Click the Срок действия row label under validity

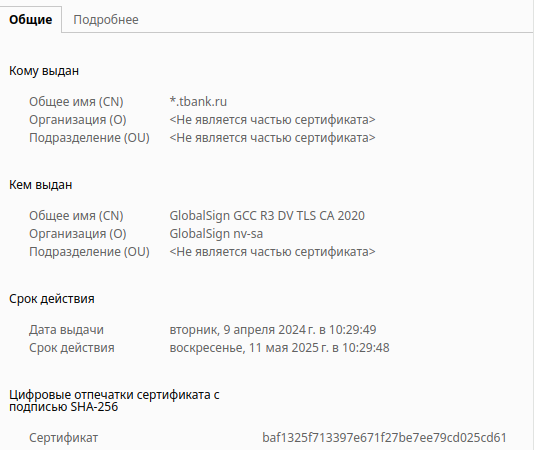pos(72,348)
